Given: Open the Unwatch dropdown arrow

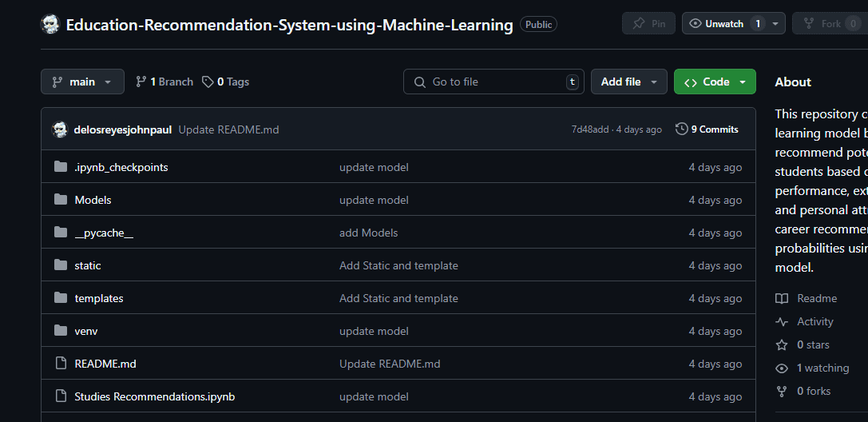Looking at the screenshot, I should point(775,24).
